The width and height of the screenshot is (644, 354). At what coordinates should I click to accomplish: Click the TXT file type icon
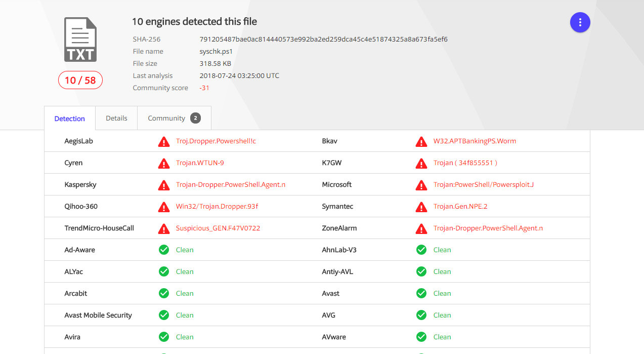(80, 40)
